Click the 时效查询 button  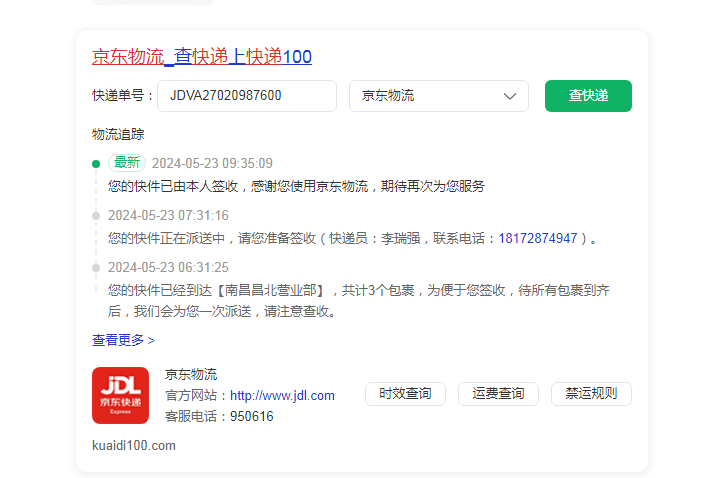[405, 394]
